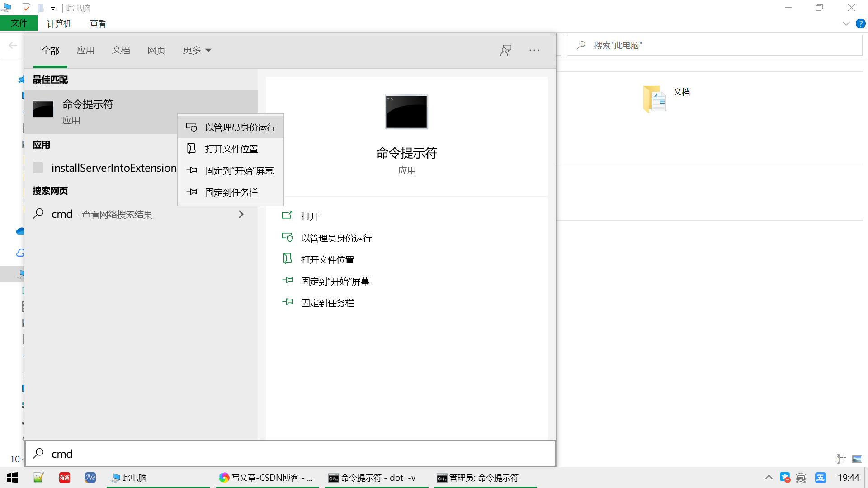The height and width of the screenshot is (488, 868).
Task: Open the three-dot options menu in search
Action: pos(534,50)
